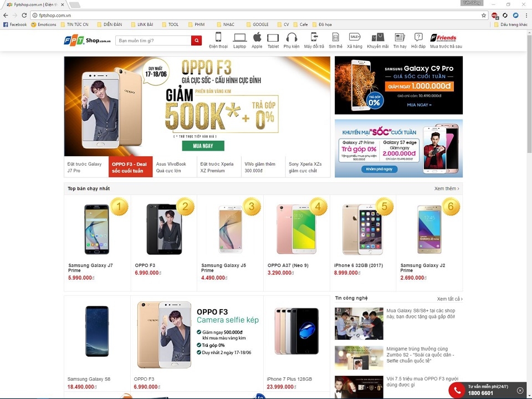Click the address bar showing fptshop.com.vn
The image size is (532, 399).
258,16
